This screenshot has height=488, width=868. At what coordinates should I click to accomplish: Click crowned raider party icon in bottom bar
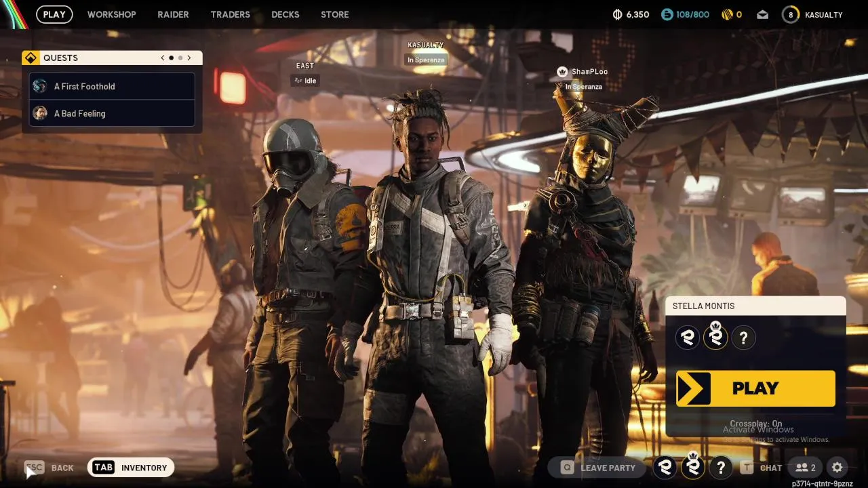pos(692,467)
